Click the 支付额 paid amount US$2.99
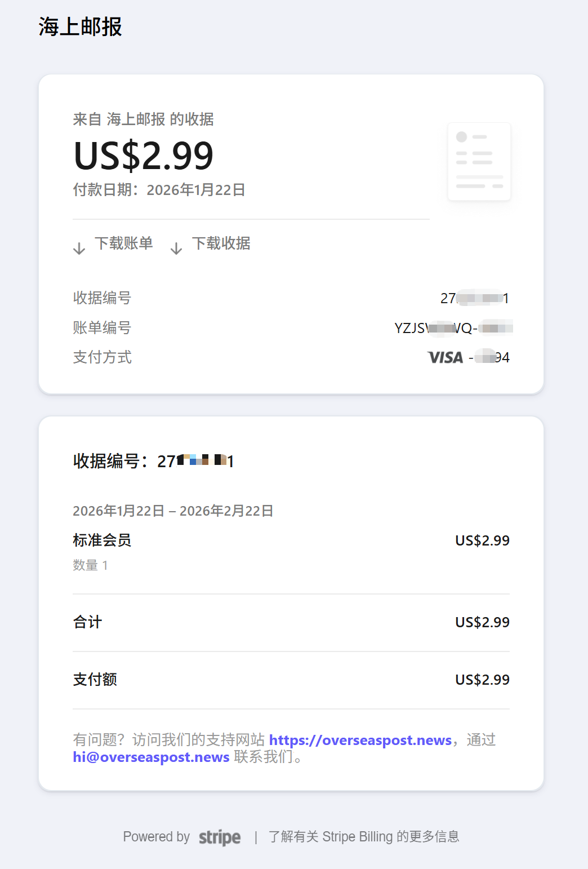The height and width of the screenshot is (869, 588). (x=482, y=680)
